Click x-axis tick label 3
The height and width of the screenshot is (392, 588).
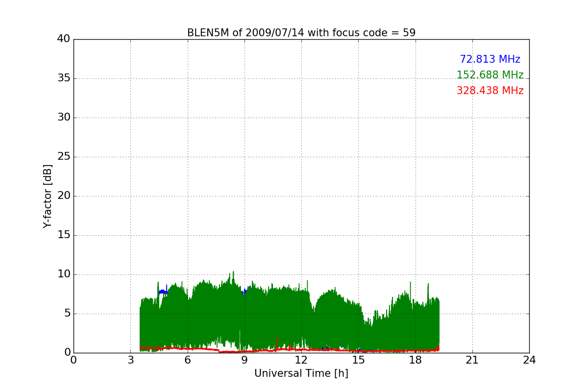[130, 360]
